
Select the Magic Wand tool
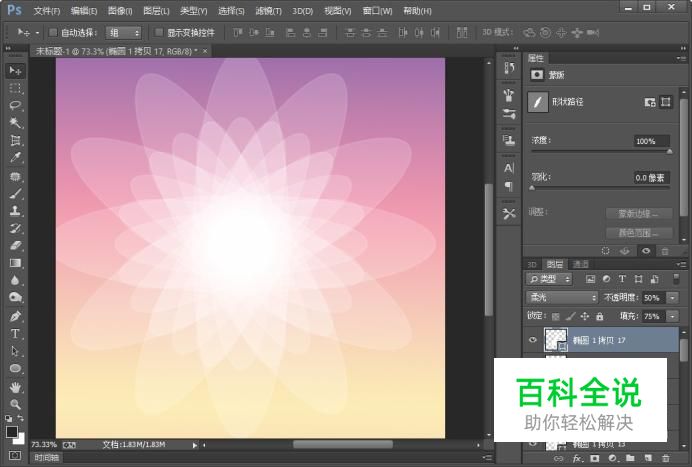15,123
